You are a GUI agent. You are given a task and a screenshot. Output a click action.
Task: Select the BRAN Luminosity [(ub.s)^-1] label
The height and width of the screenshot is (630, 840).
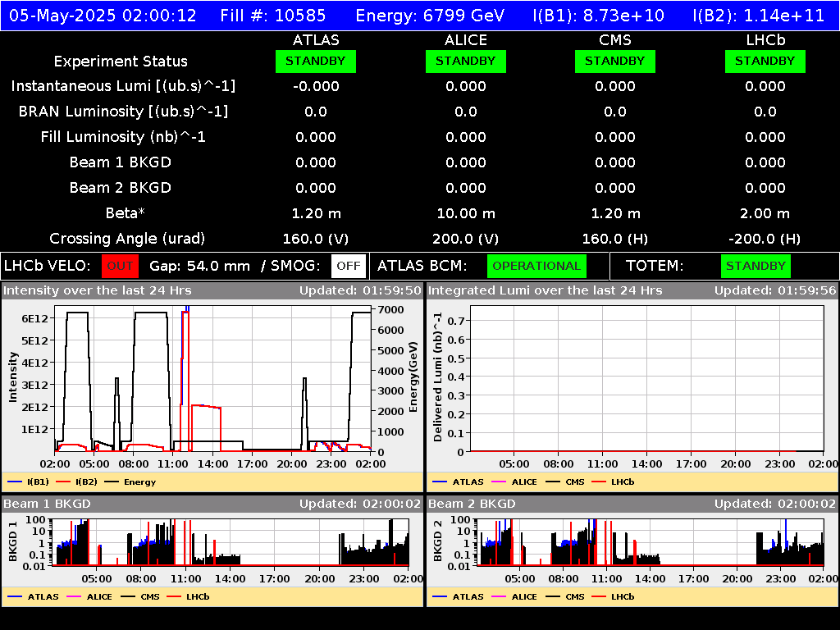coord(123,112)
